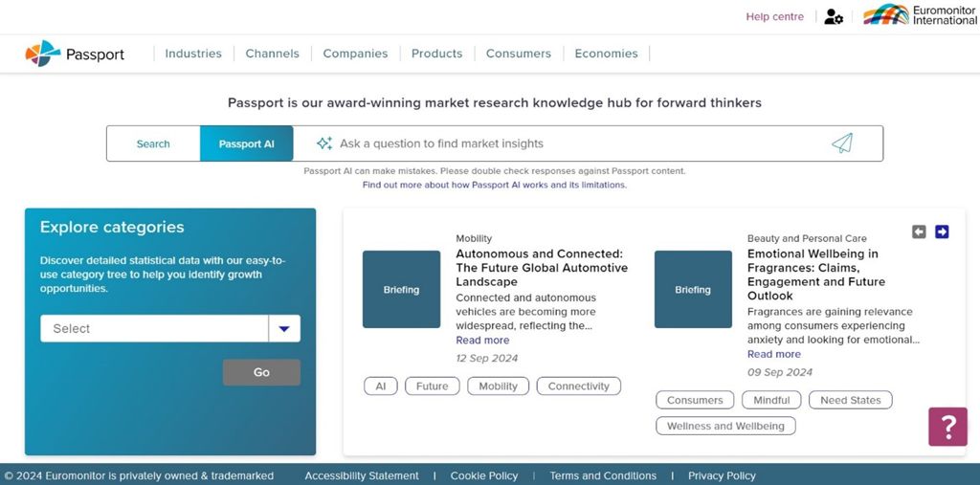This screenshot has height=485, width=980.
Task: Open the Beauty and Personal Care Briefing thumbnail
Action: tap(693, 290)
